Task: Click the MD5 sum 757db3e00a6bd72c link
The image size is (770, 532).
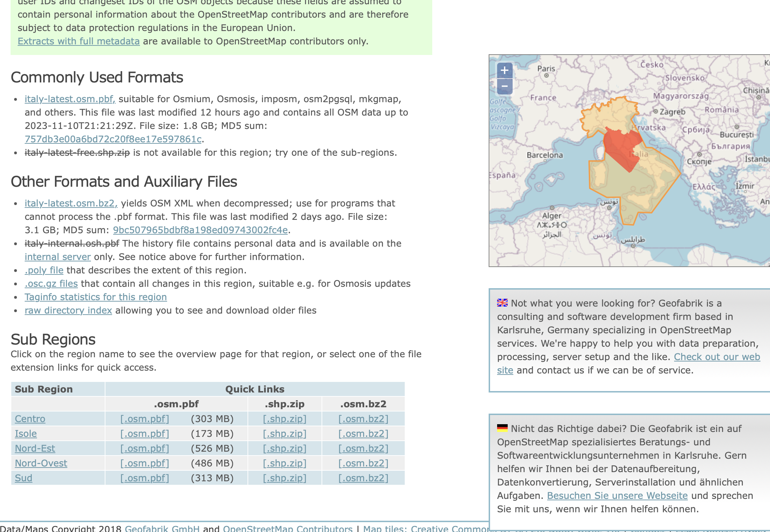Action: (x=113, y=139)
